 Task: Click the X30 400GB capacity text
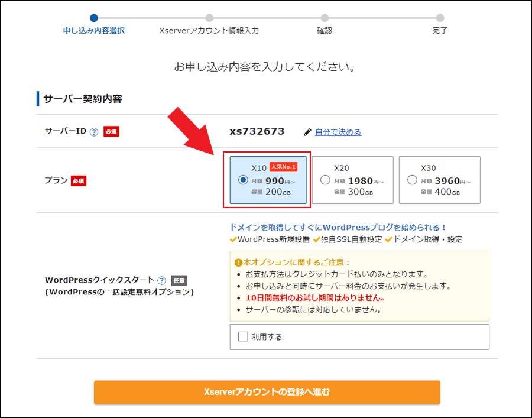coord(447,192)
